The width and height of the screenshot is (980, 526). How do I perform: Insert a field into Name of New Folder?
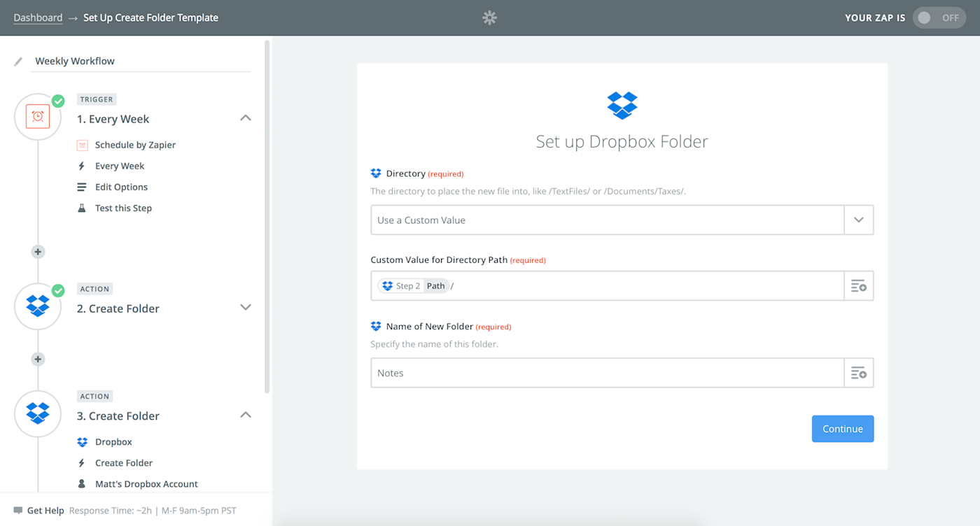click(858, 372)
